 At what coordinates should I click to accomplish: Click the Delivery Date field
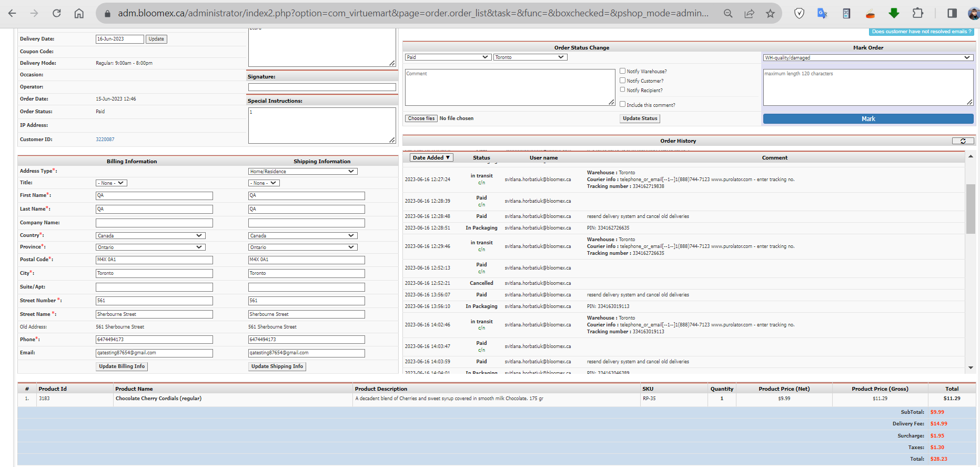120,39
